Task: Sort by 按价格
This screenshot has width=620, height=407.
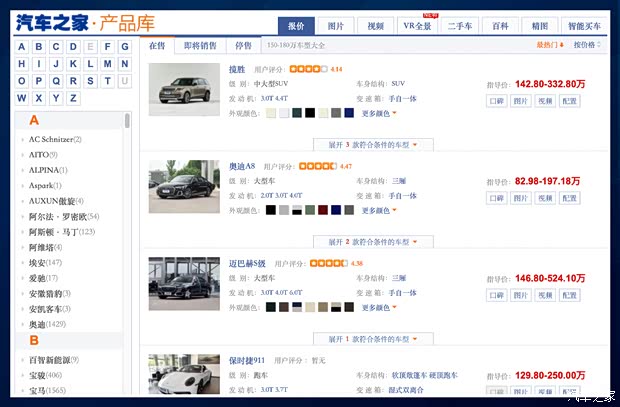Action: coord(587,45)
